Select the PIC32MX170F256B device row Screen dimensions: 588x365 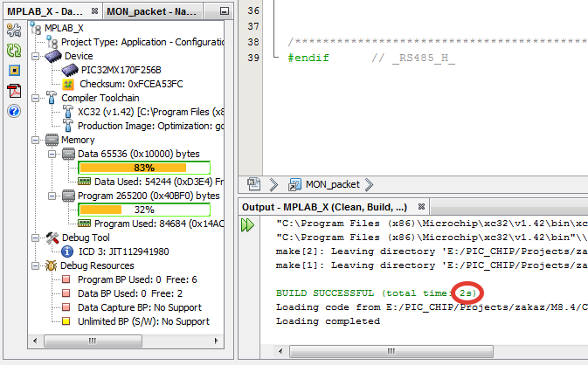[121, 70]
